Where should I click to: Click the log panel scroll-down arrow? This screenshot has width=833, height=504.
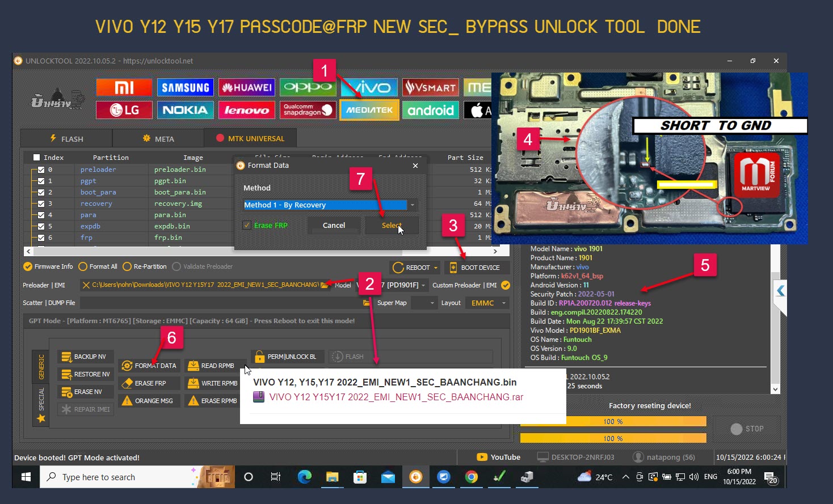coord(776,389)
